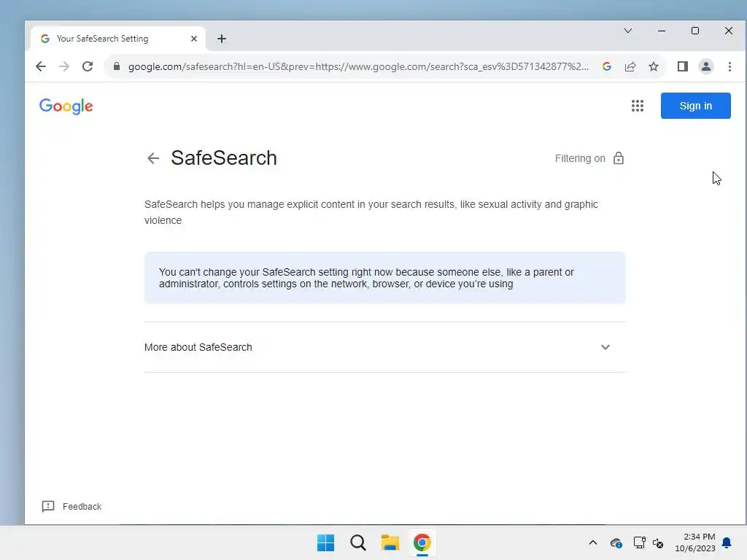This screenshot has width=747, height=560.
Task: Open the tab search dropdown
Action: [628, 31]
